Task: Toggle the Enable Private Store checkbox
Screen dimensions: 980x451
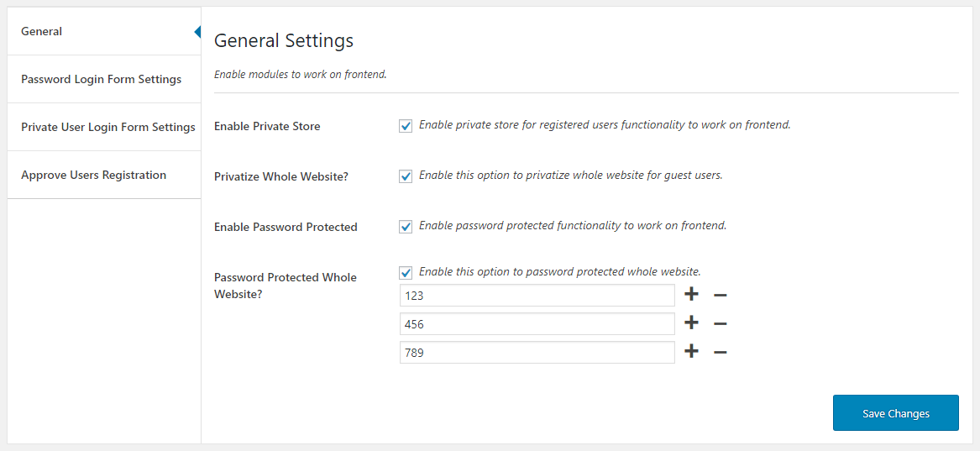Action: pos(406,126)
